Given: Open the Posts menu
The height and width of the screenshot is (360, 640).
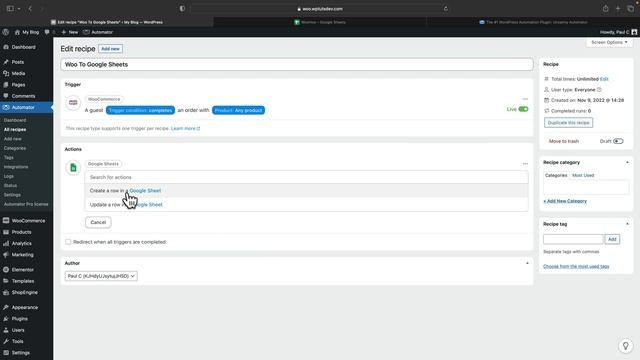Looking at the screenshot, I should tap(18, 62).
